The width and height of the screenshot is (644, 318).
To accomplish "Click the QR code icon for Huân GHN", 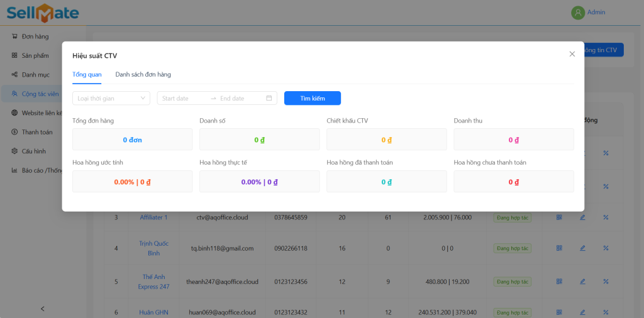I will click(558, 312).
